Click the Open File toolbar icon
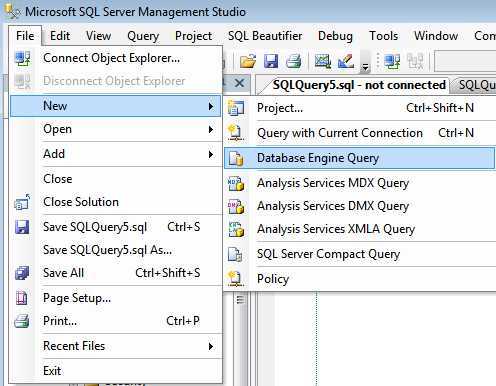Image resolution: width=496 pixels, height=386 pixels. coord(248,61)
